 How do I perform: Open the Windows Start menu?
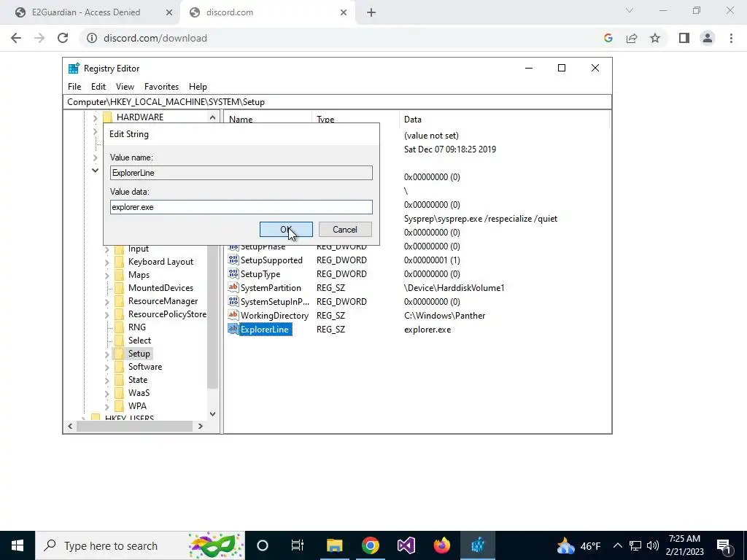[x=18, y=545]
